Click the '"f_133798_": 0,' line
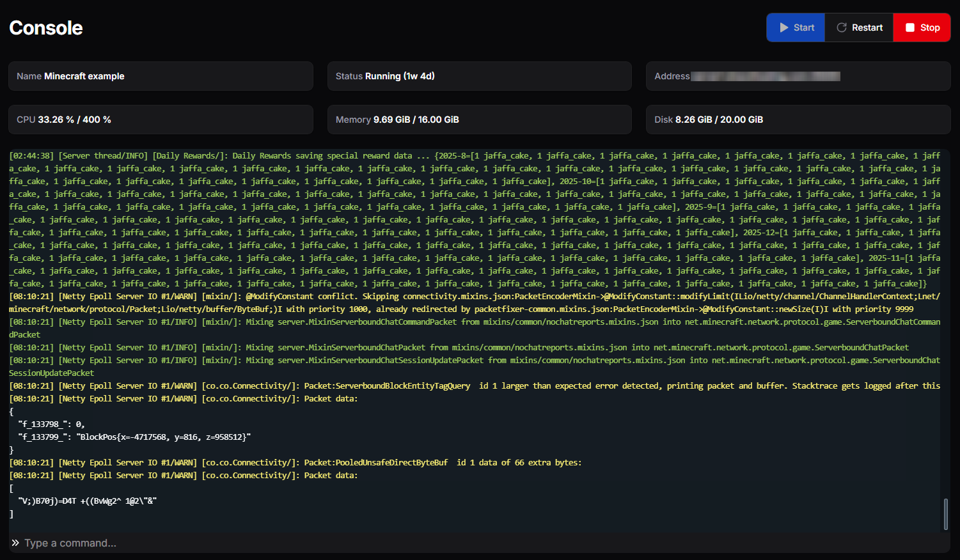Viewport: 960px width, 560px height. point(52,424)
